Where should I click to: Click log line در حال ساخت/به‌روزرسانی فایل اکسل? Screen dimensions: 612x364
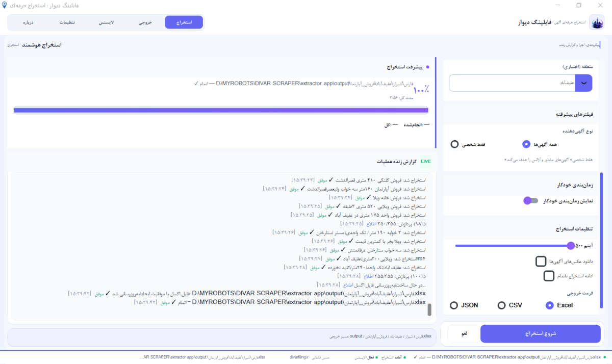(371, 284)
